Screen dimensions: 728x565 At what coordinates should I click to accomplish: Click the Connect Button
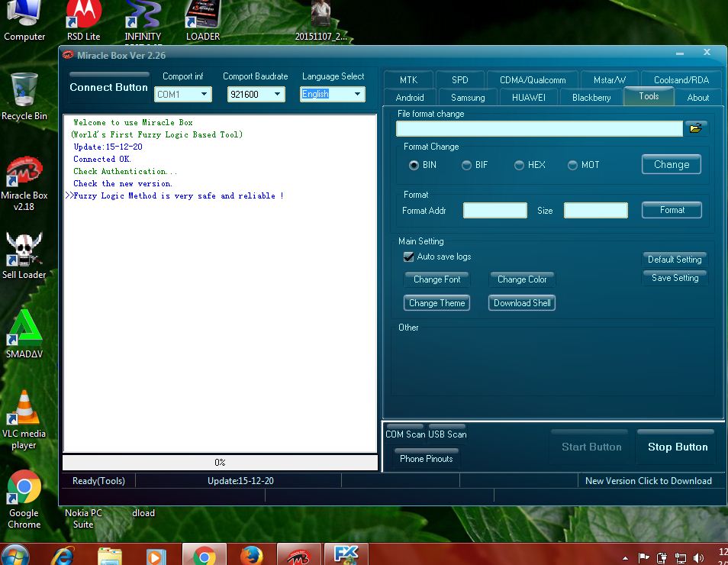(108, 87)
